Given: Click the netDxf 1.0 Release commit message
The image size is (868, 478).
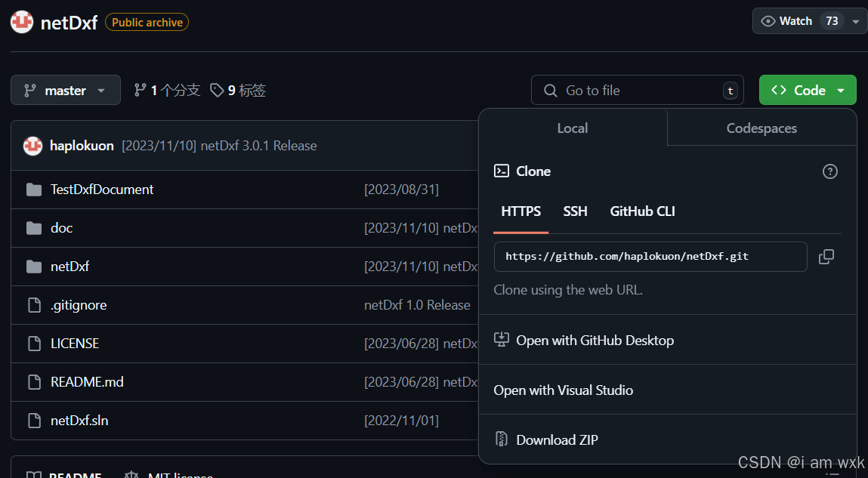Looking at the screenshot, I should point(417,305).
